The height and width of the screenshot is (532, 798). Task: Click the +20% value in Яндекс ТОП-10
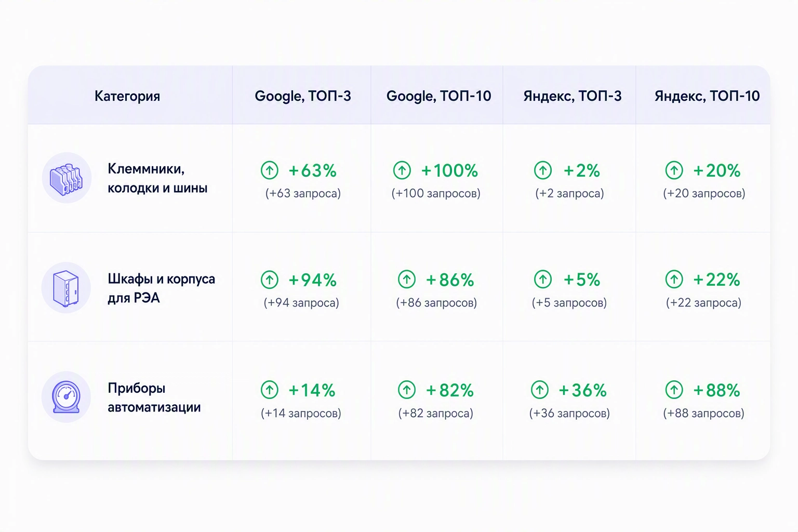pyautogui.click(x=717, y=170)
